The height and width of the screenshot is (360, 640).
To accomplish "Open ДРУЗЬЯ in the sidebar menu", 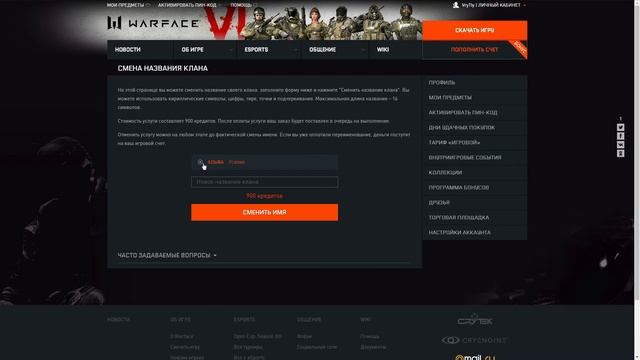I will [x=475, y=202].
